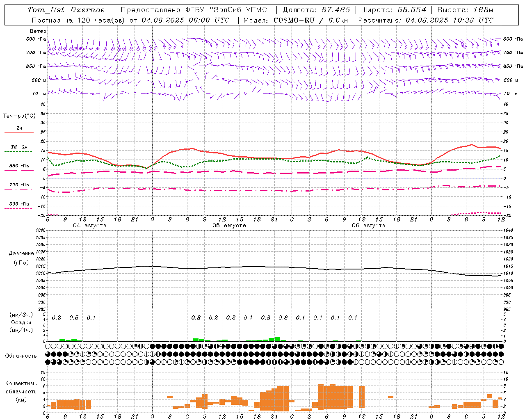The height and width of the screenshot is (420, 525).
Task: Click the 06 августа date label
Action: click(x=369, y=226)
